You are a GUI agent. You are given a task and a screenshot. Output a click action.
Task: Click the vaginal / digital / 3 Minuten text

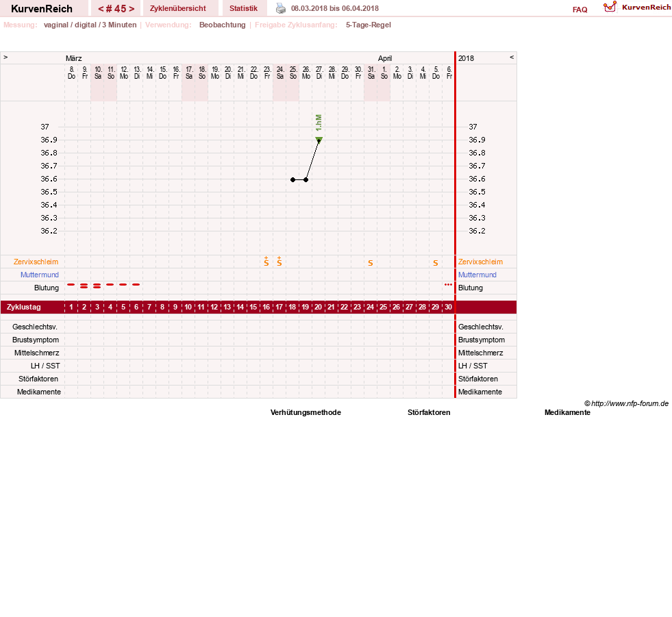(x=90, y=25)
